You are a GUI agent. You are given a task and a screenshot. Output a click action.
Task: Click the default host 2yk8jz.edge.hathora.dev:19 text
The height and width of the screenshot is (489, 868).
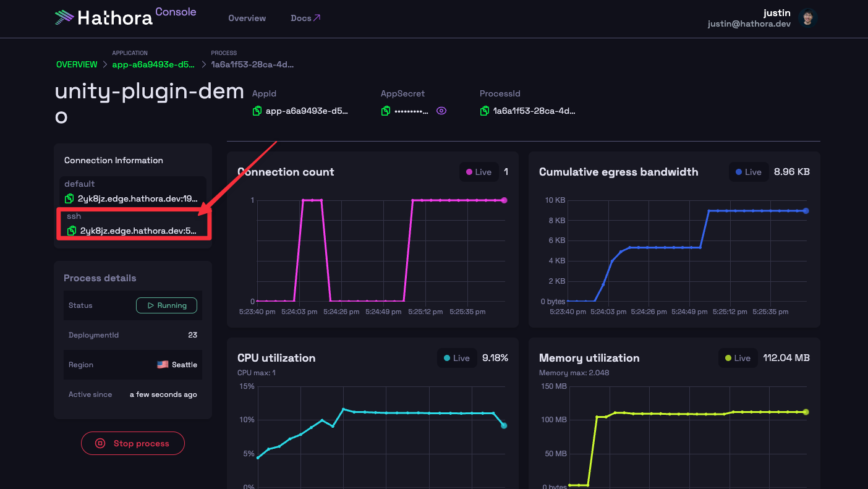coord(138,199)
